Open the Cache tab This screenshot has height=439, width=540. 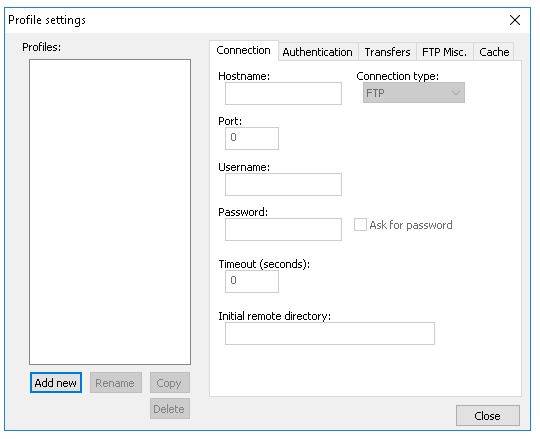tap(494, 52)
